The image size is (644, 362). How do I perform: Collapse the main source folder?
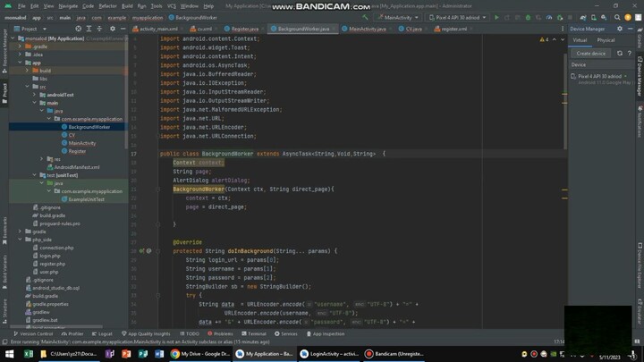pyautogui.click(x=35, y=103)
